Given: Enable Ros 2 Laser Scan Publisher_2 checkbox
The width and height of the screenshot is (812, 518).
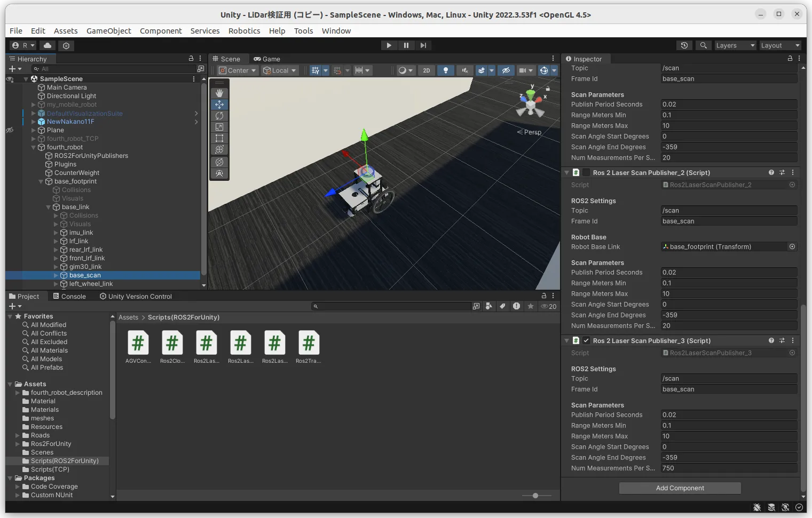Looking at the screenshot, I should tap(586, 172).
